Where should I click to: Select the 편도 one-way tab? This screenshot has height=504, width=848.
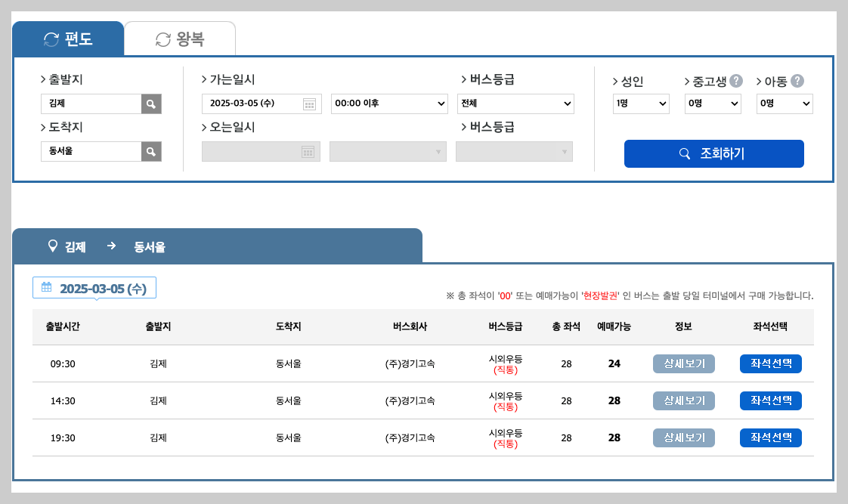[68, 39]
